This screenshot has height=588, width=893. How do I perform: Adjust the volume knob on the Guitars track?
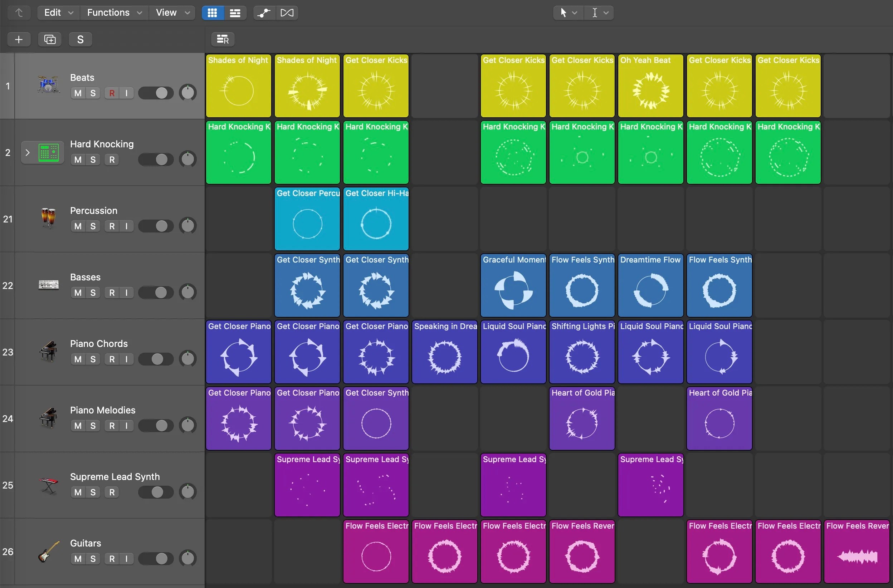point(188,558)
